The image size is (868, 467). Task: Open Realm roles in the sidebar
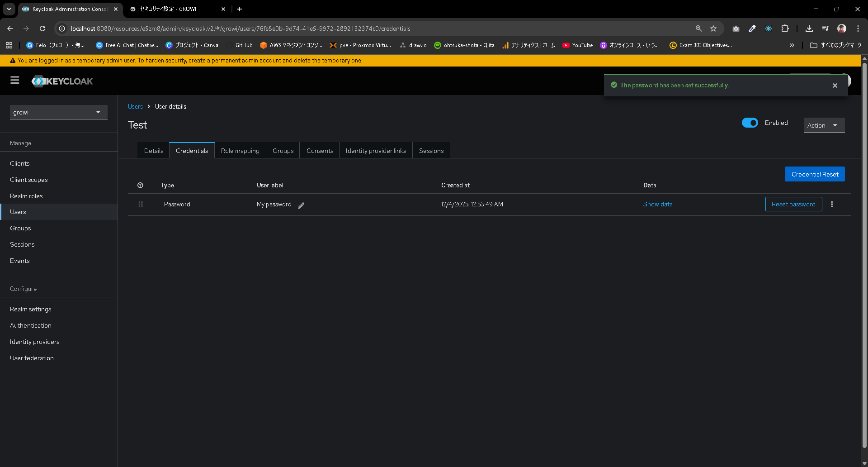[59, 196]
